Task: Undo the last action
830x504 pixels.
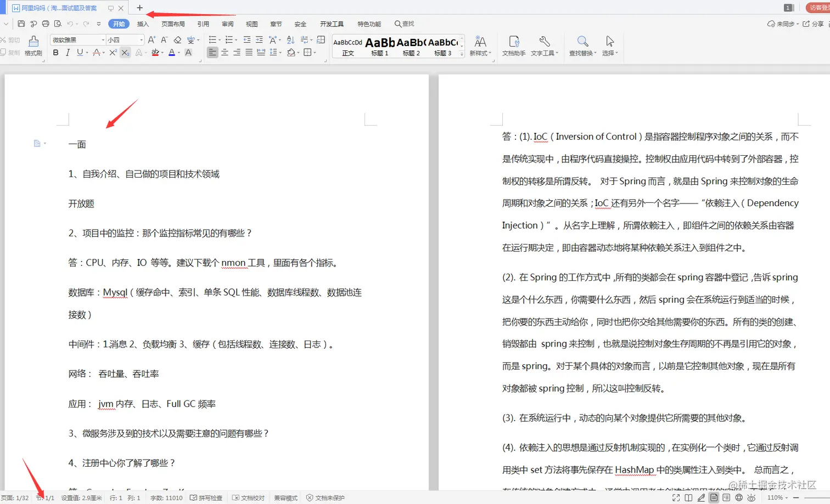Action: coord(70,24)
